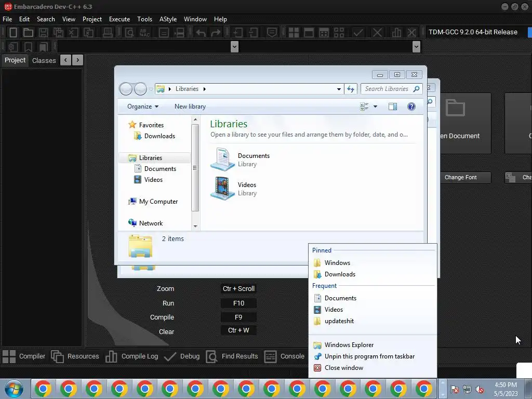
Task: Click the Open file folder toolbar icon
Action: 28,33
